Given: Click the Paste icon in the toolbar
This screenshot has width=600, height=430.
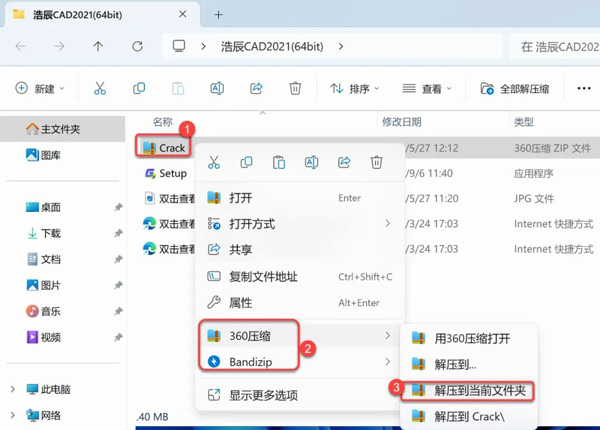Looking at the screenshot, I should click(x=178, y=88).
